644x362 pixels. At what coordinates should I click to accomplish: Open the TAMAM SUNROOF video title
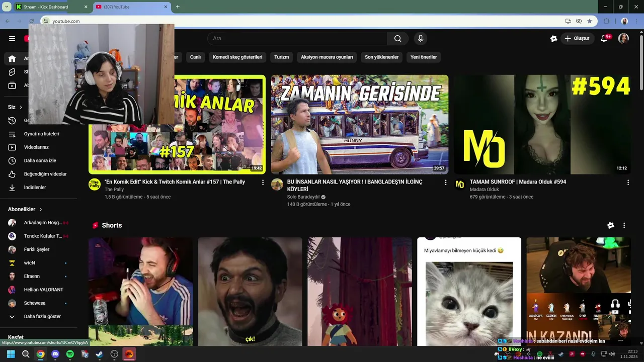[518, 182]
